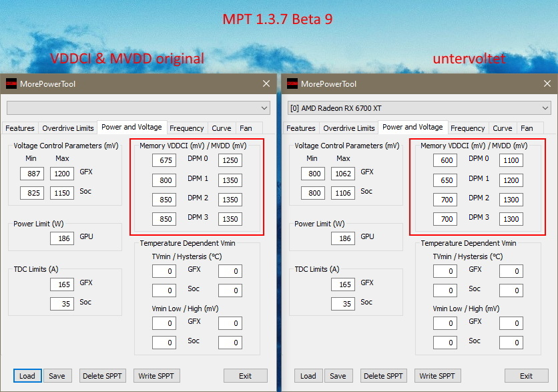Edit DPM 0 VDDCI field showing 600
558x392 pixels.
pyautogui.click(x=445, y=160)
